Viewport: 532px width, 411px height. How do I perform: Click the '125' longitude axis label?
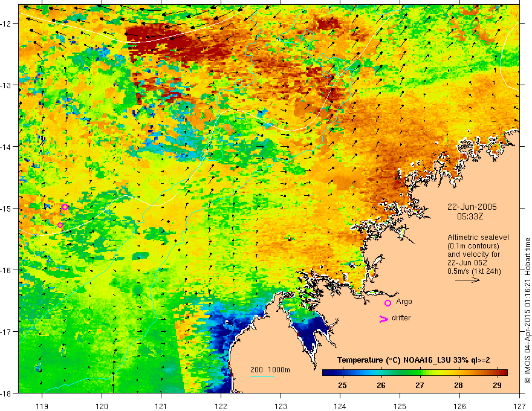(x=400, y=406)
